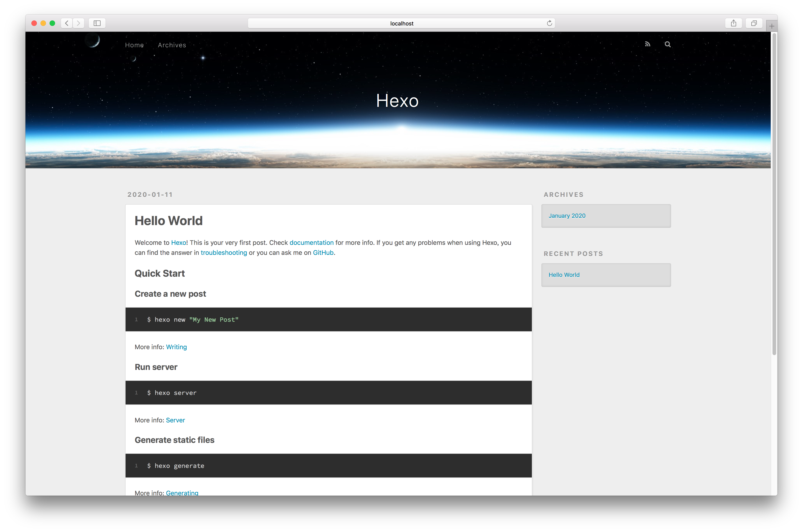The width and height of the screenshot is (803, 532).
Task: Toggle the Safari sidebar button
Action: [97, 23]
